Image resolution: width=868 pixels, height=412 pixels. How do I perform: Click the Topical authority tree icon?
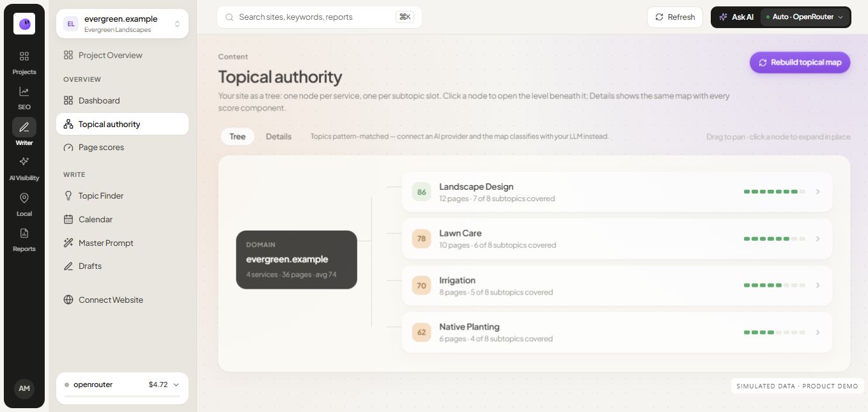pos(68,124)
